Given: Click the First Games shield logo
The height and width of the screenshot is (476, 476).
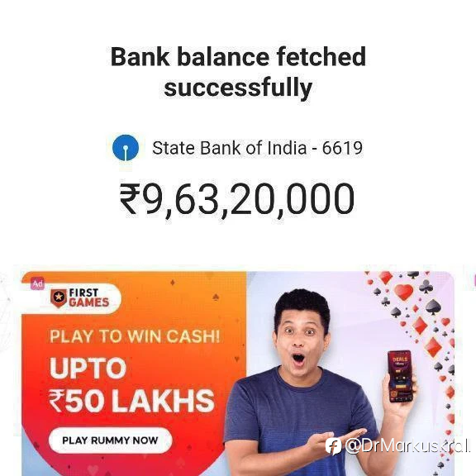Looking at the screenshot, I should pos(59,298).
